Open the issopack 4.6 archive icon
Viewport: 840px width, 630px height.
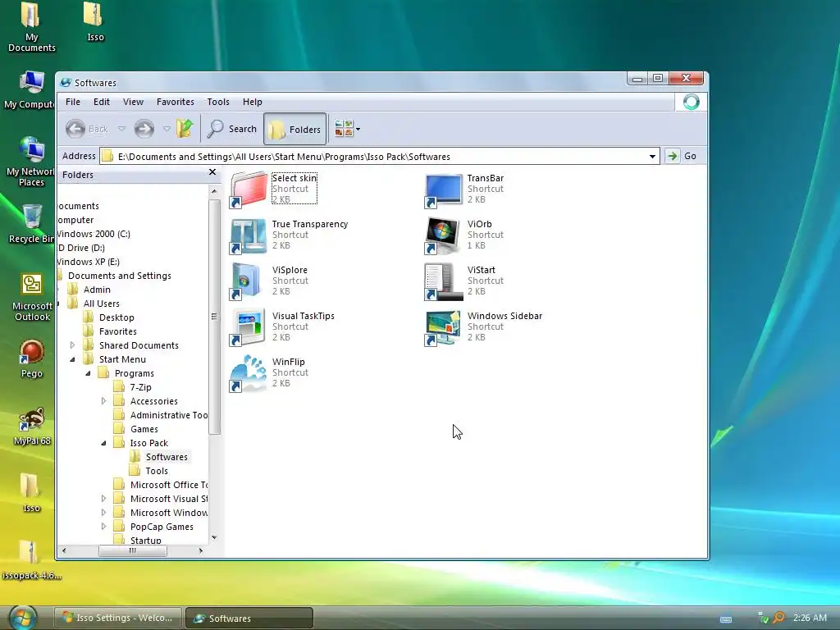click(x=31, y=560)
